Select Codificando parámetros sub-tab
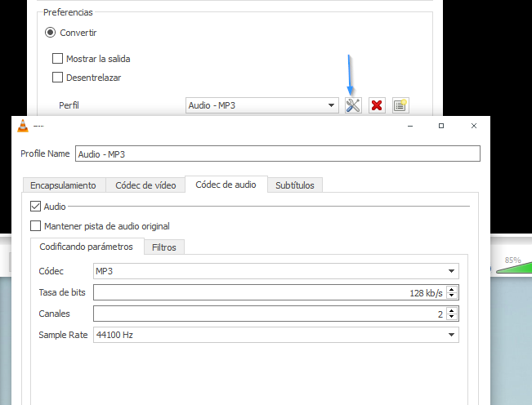 87,247
